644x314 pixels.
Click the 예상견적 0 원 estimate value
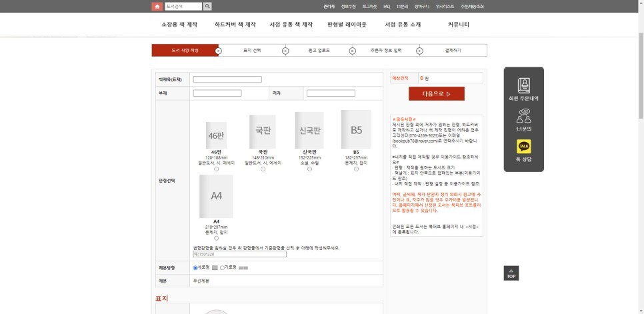(424, 78)
